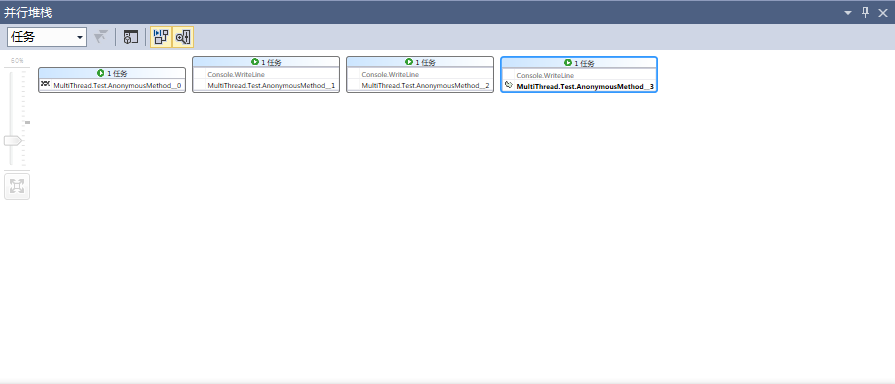Screen dimensions: 895x384
Task: Click the zoom slider thumb
Action: pos(13,140)
